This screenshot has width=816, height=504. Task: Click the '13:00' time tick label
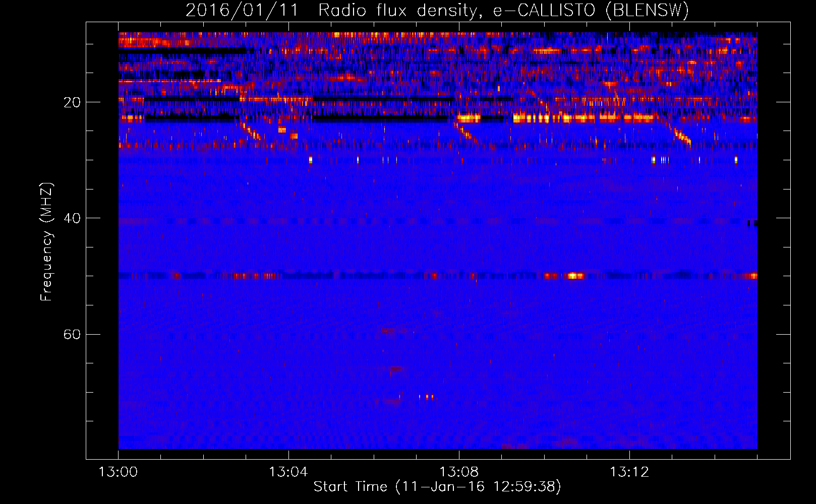pos(118,472)
